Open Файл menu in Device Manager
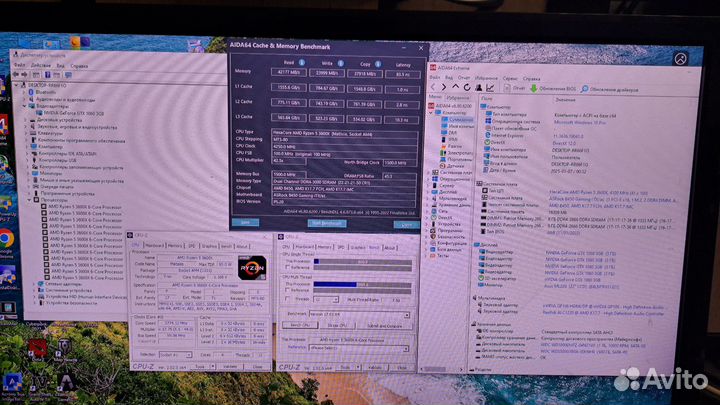 (x=19, y=65)
